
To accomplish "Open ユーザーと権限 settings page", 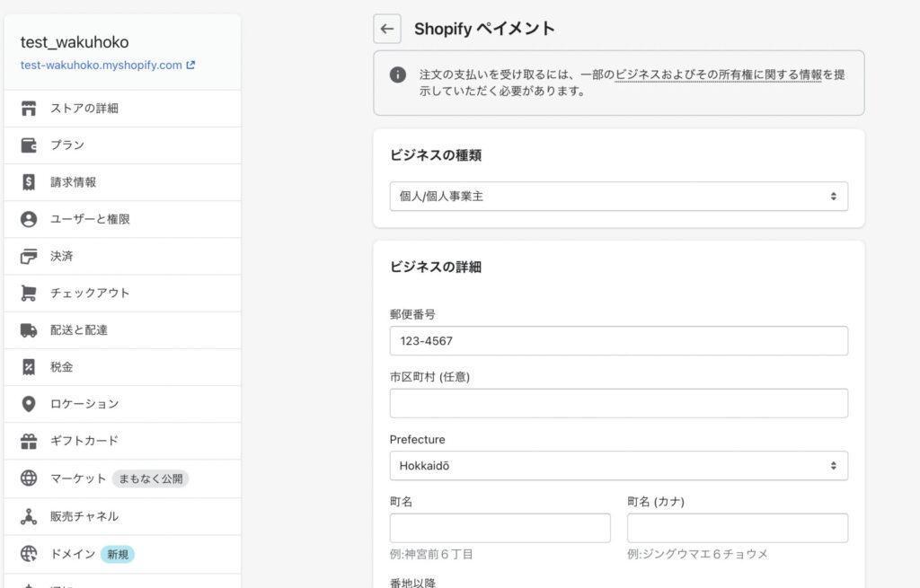I will (x=122, y=219).
